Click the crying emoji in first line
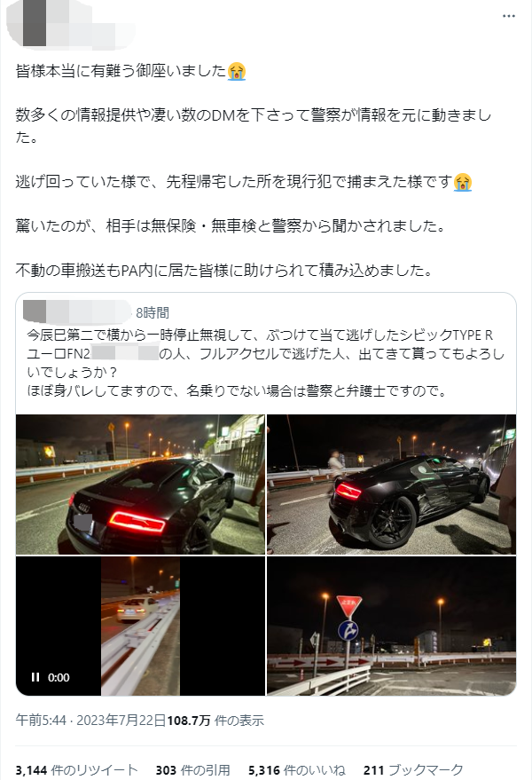Viewport: 532px width, 780px height. [x=237, y=72]
